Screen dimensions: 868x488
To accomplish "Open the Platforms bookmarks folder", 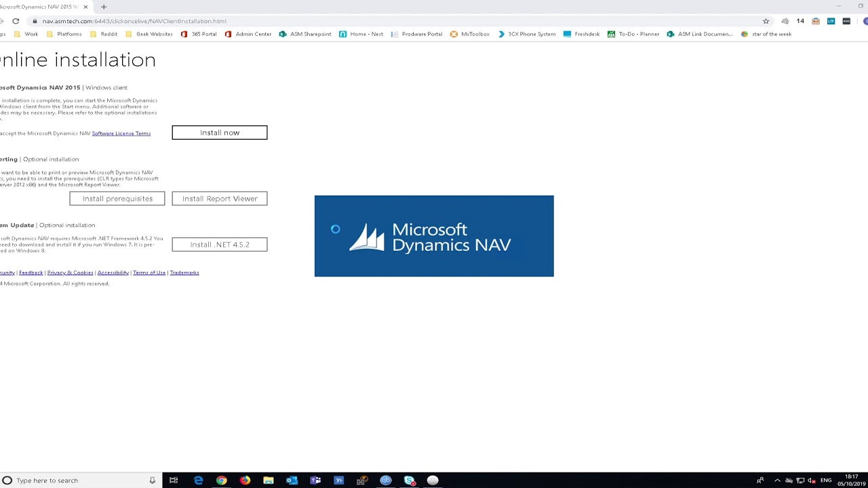I will [x=64, y=34].
